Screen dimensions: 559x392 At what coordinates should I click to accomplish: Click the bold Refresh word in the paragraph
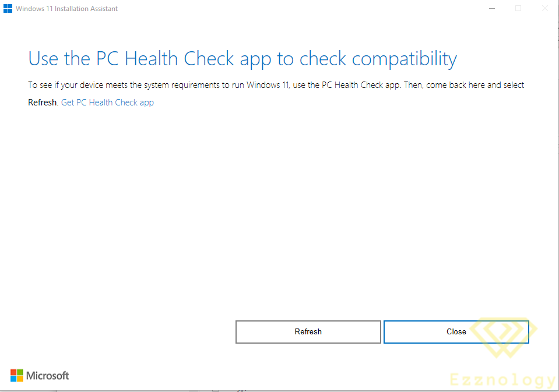coord(43,103)
